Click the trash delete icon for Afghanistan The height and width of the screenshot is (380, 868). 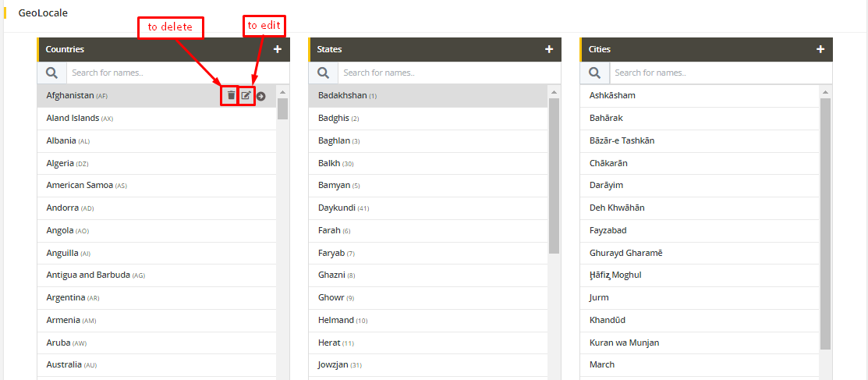click(x=231, y=95)
